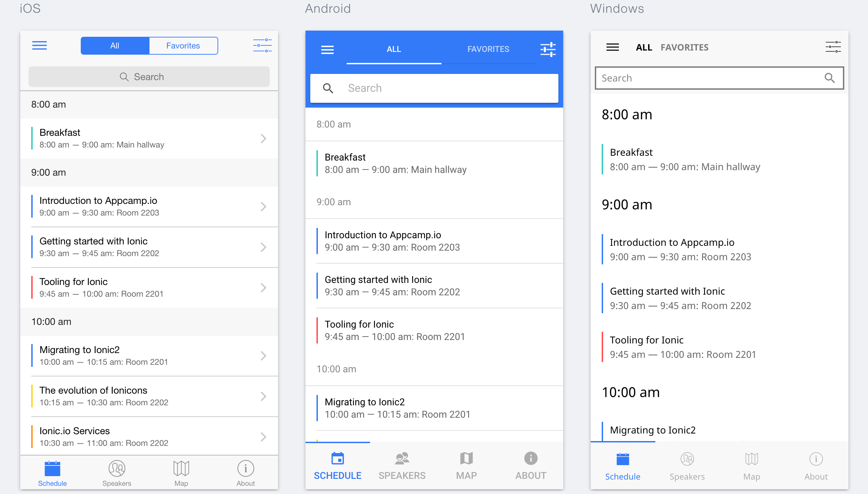This screenshot has height=494, width=868.
Task: Click the iOS filter sliders icon
Action: click(x=262, y=45)
